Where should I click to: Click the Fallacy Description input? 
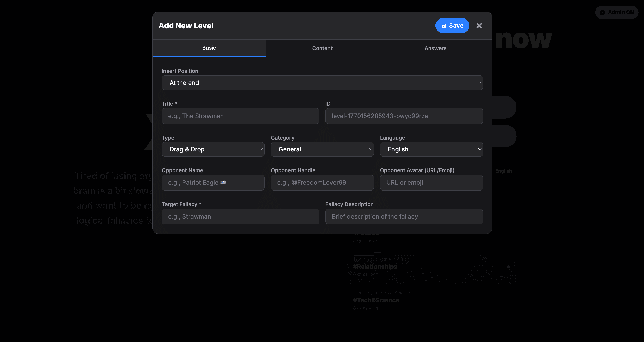404,217
